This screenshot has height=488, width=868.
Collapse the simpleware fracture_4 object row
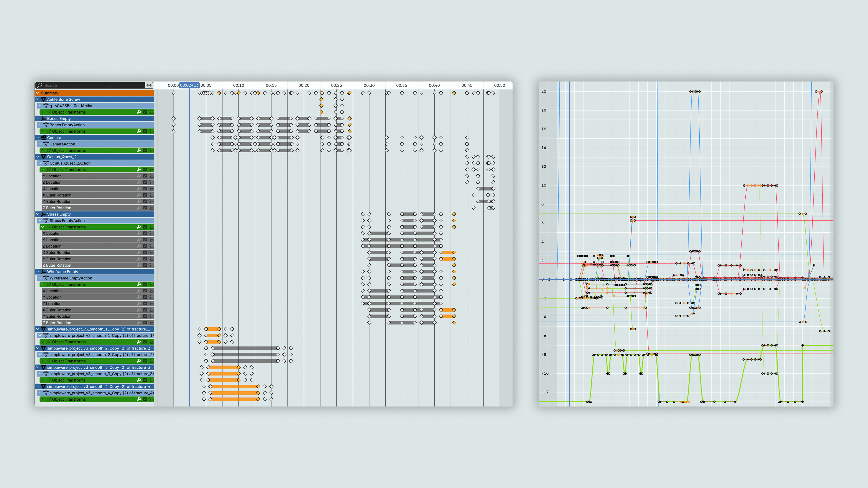click(38, 387)
